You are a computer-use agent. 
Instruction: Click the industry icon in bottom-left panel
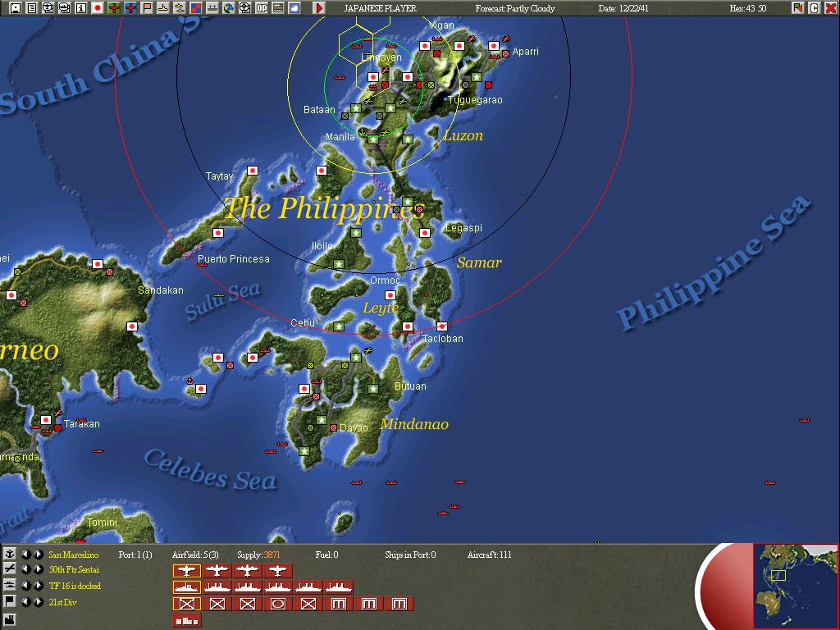pyautogui.click(x=11, y=619)
